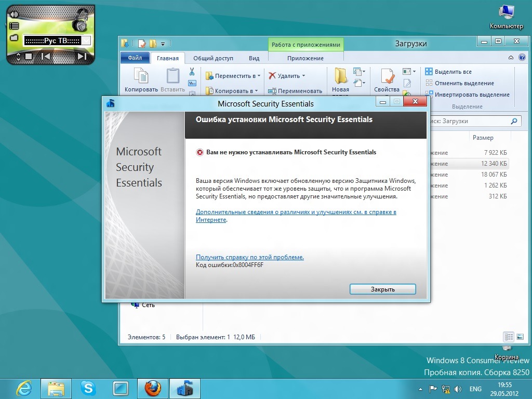Open the Easy access dropdown beside Новая папка
532x399 pixels.
(359, 83)
